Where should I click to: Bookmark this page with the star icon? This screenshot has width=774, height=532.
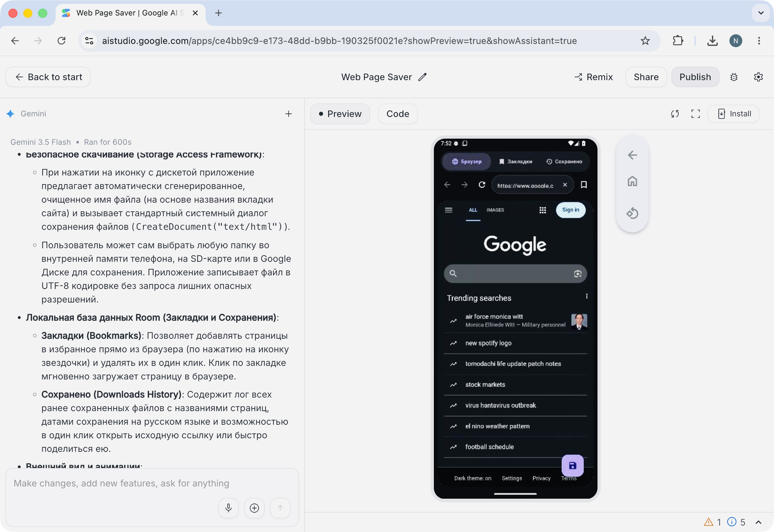(x=645, y=41)
